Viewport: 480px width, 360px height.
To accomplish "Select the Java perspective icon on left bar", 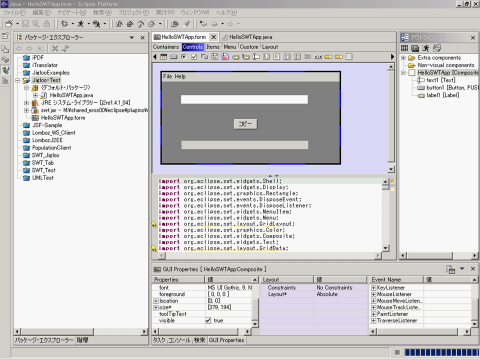I will click(5, 70).
